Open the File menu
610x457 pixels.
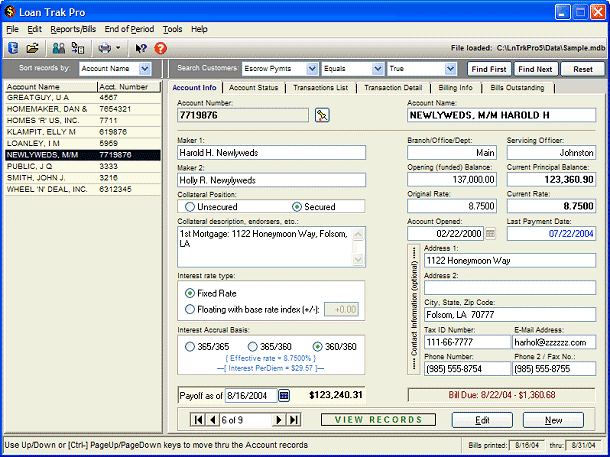click(12, 29)
